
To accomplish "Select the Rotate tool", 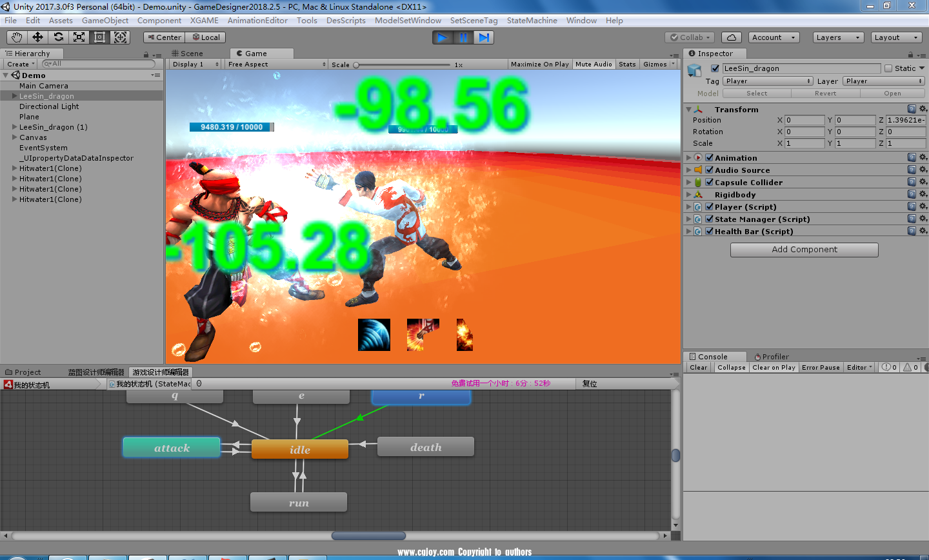I will (59, 37).
